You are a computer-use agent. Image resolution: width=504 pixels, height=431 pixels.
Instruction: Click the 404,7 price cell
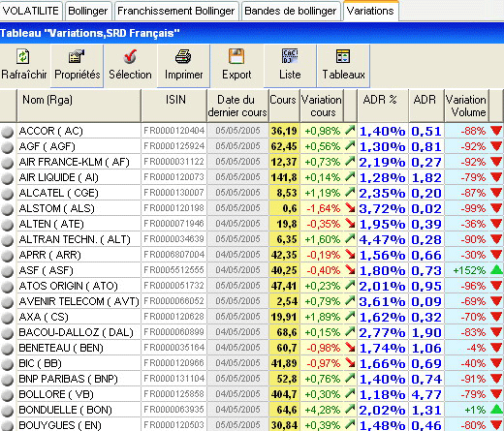[x=284, y=394]
